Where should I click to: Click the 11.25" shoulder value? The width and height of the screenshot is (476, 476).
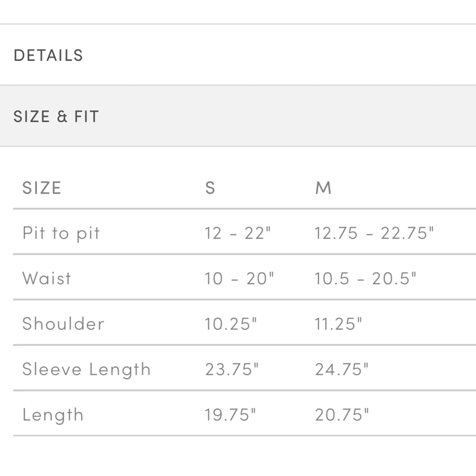click(338, 324)
